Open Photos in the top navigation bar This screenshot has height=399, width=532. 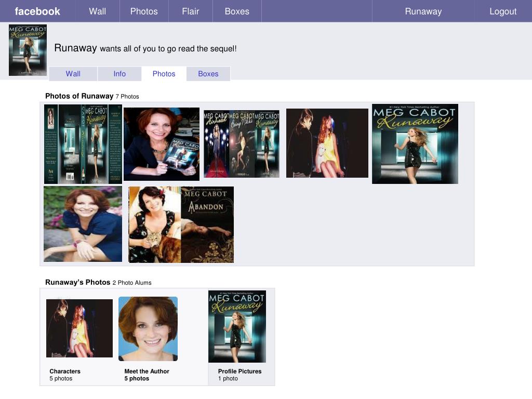click(x=144, y=11)
